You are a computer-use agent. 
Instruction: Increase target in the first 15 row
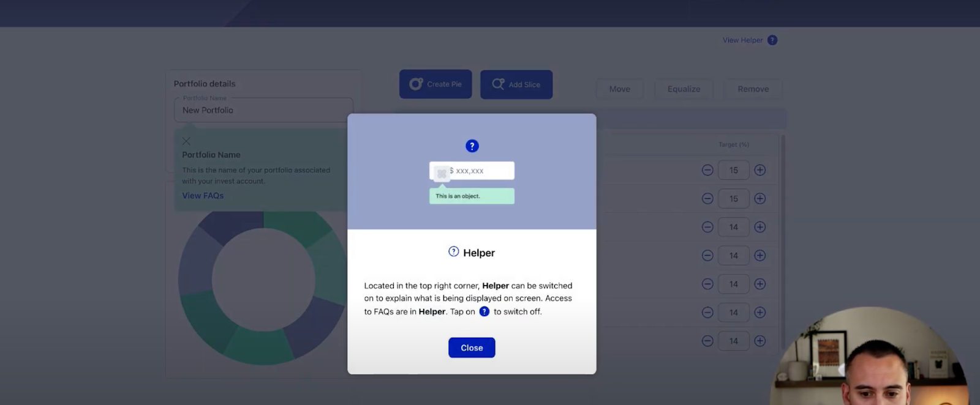760,170
